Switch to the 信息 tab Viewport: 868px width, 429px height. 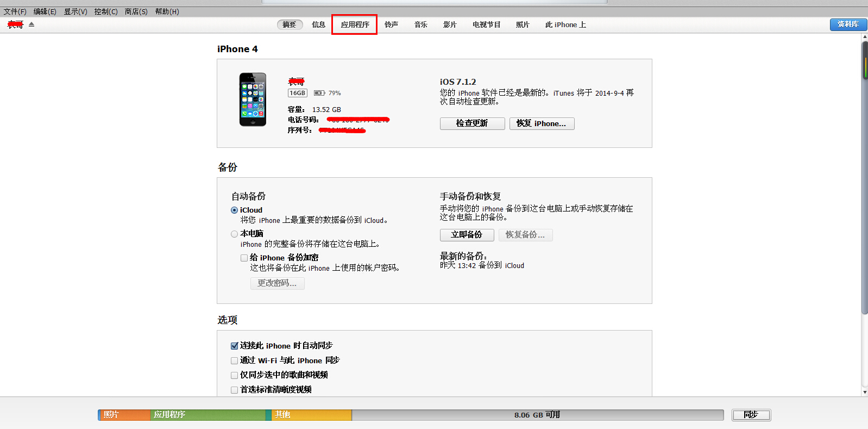(319, 24)
